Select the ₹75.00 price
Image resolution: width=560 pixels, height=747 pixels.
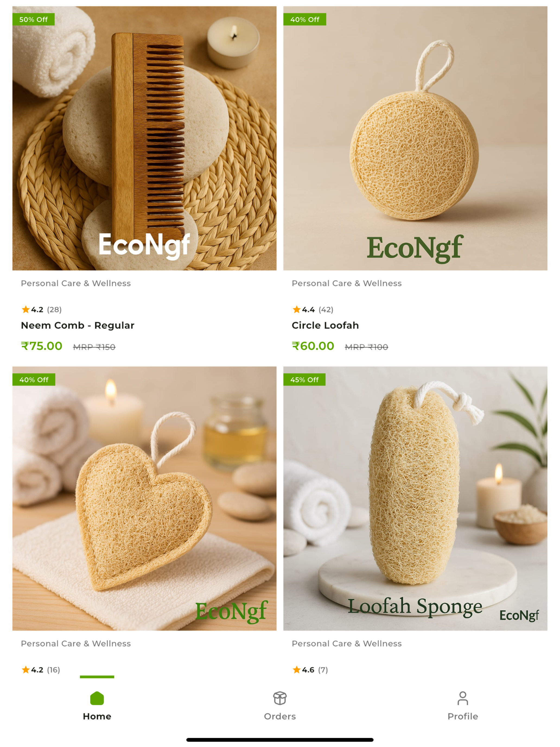click(x=42, y=346)
